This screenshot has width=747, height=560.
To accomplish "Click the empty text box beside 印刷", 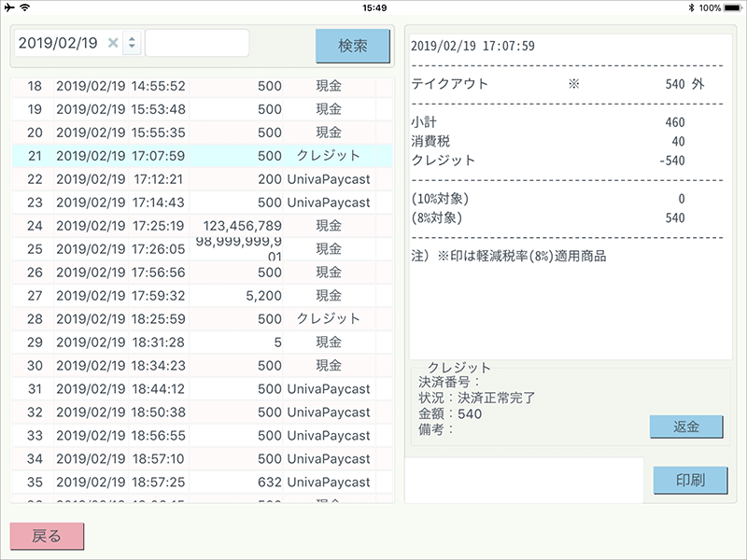I will (524, 480).
